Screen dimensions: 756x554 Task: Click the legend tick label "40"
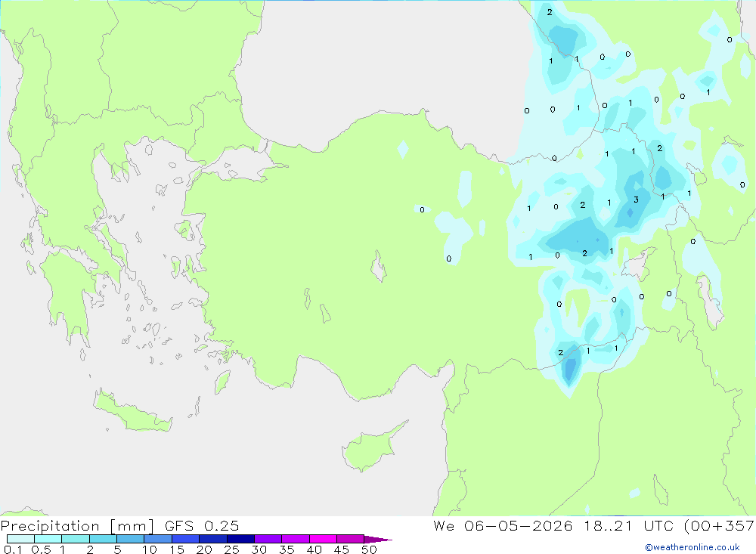point(314,549)
